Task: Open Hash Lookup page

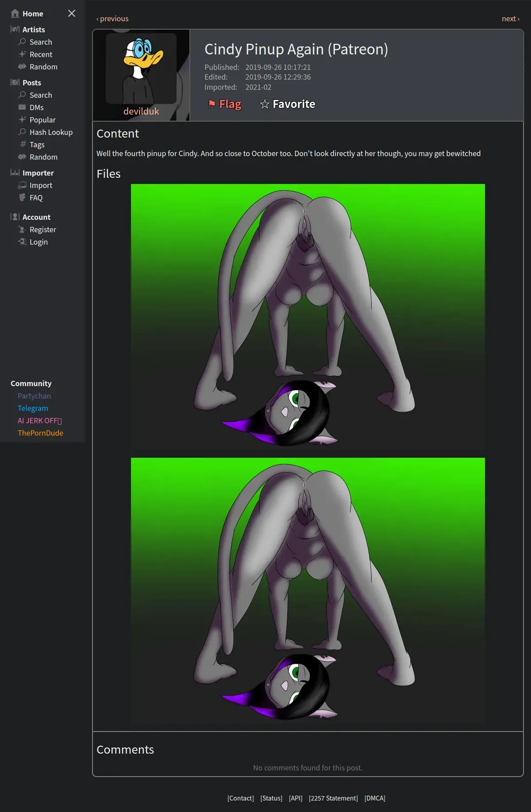Action: click(x=51, y=132)
